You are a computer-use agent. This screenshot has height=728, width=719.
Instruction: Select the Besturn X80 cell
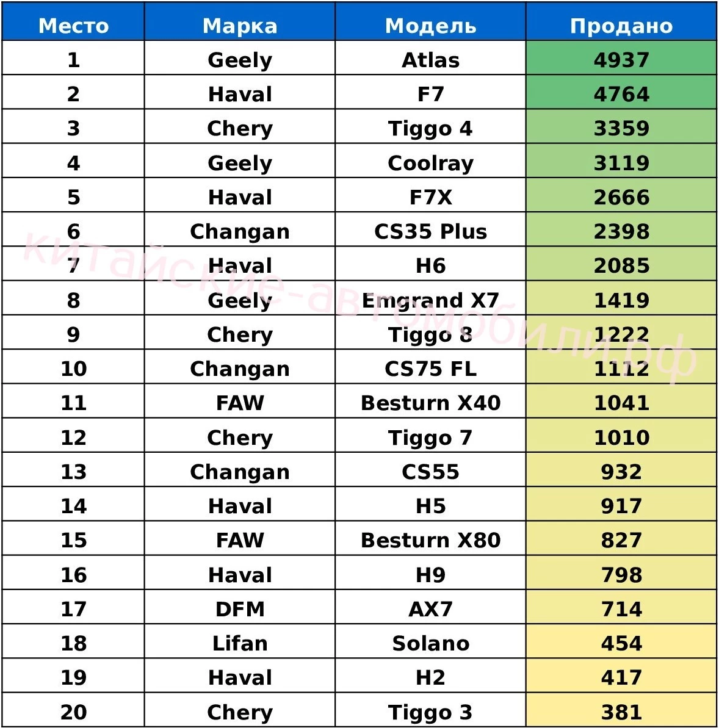430,540
